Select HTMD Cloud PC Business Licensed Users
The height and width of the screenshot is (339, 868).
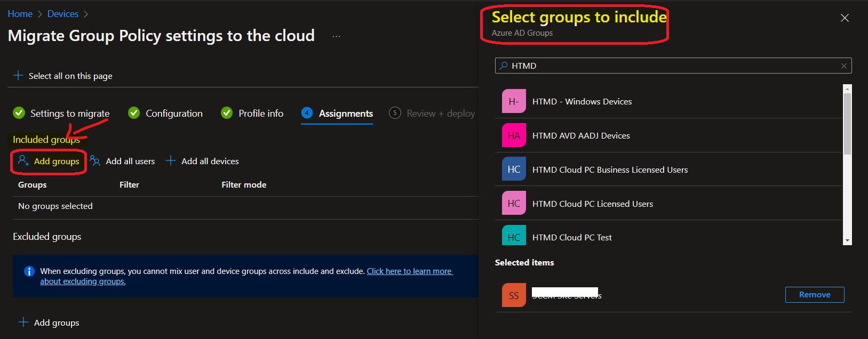coord(669,170)
